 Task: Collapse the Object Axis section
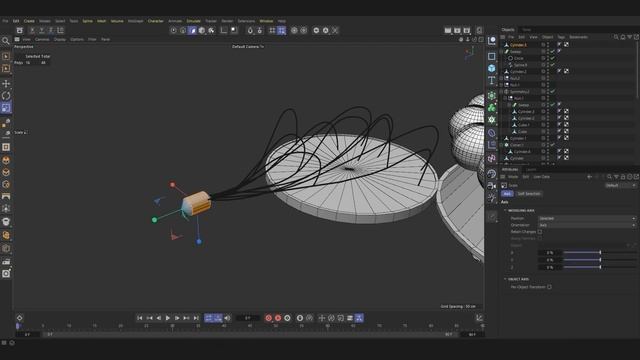pyautogui.click(x=505, y=279)
